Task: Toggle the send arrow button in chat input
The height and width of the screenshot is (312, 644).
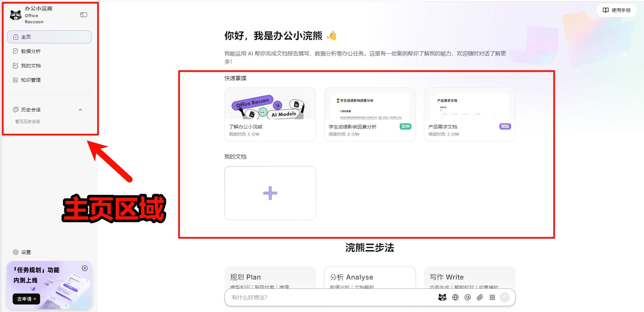Action: [x=505, y=297]
